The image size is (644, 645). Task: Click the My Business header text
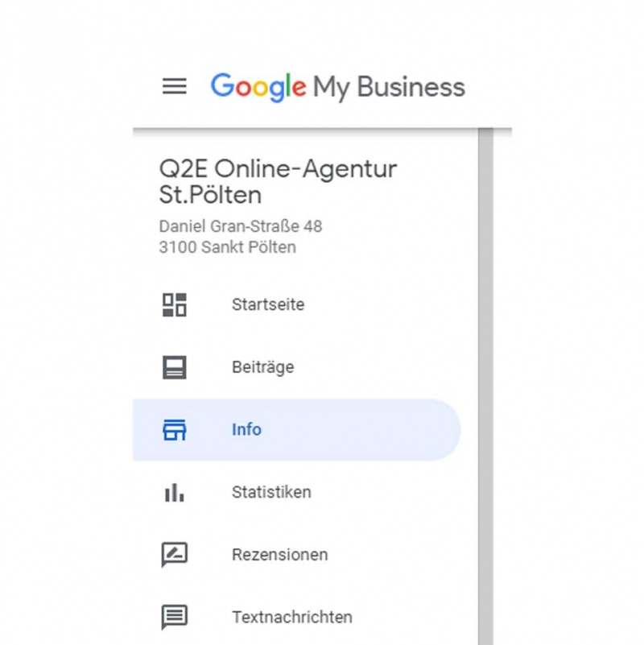pyautogui.click(x=389, y=88)
